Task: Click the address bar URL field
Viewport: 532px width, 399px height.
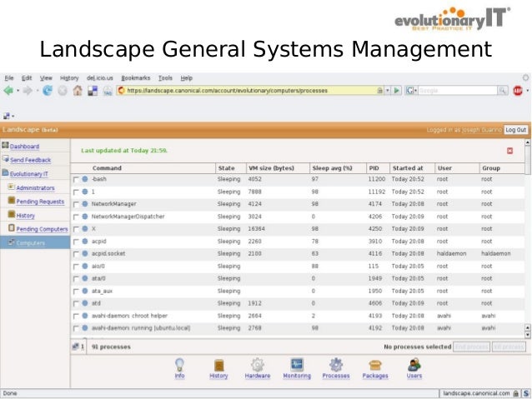Action: tap(251, 91)
